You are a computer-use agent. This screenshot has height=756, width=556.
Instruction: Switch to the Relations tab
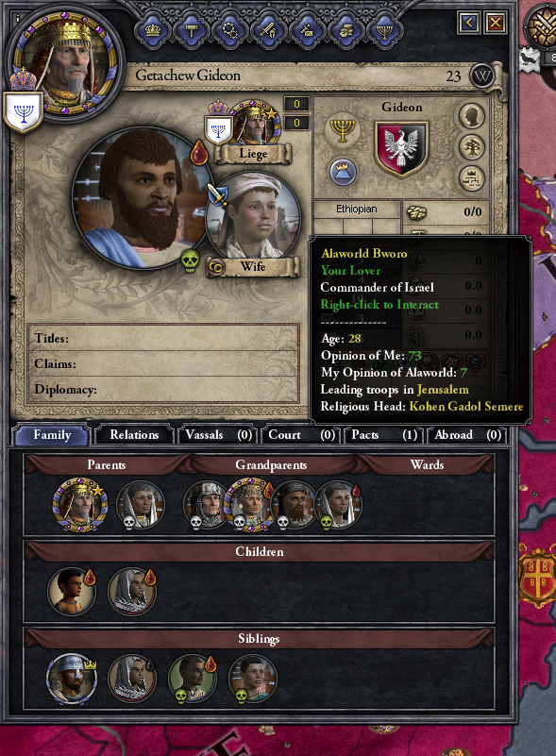coord(134,435)
